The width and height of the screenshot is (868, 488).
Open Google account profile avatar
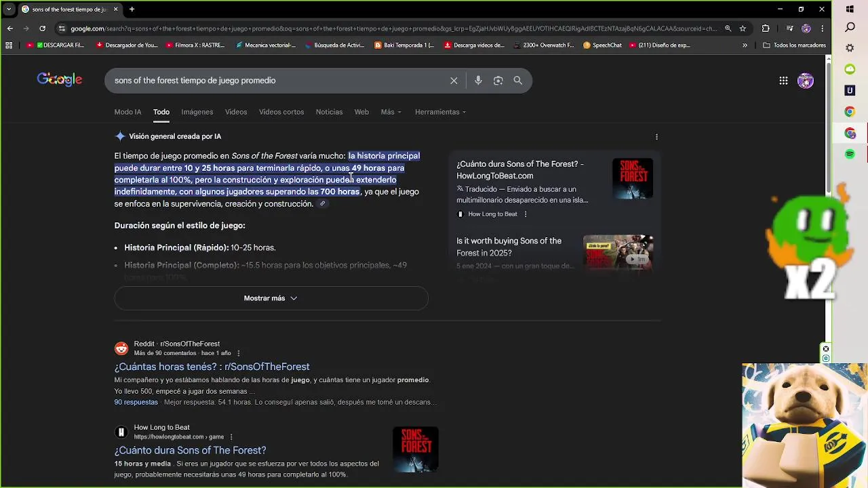point(806,81)
